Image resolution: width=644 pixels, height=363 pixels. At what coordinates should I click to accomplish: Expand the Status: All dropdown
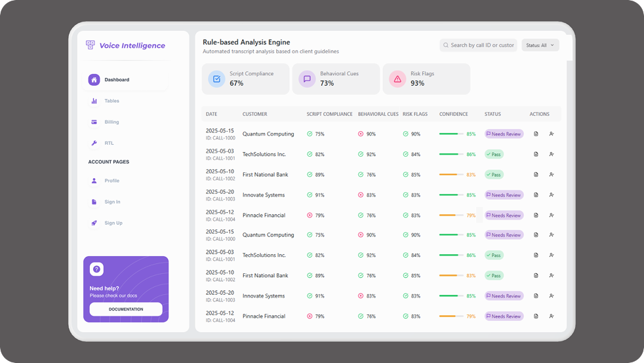click(x=540, y=45)
